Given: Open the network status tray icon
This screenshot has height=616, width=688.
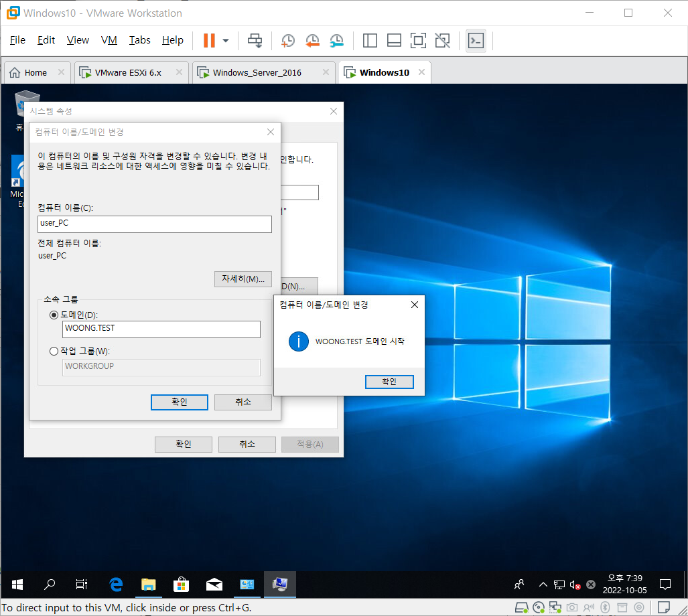Looking at the screenshot, I should click(x=559, y=585).
